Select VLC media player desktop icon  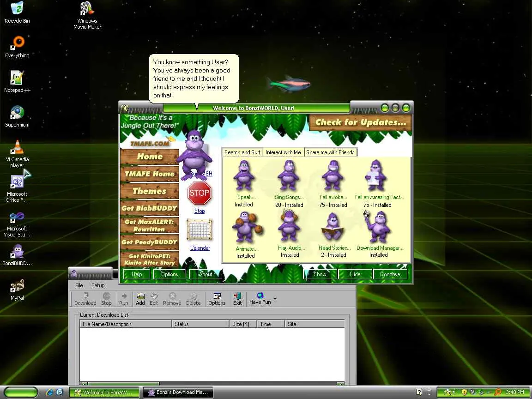tap(17, 154)
